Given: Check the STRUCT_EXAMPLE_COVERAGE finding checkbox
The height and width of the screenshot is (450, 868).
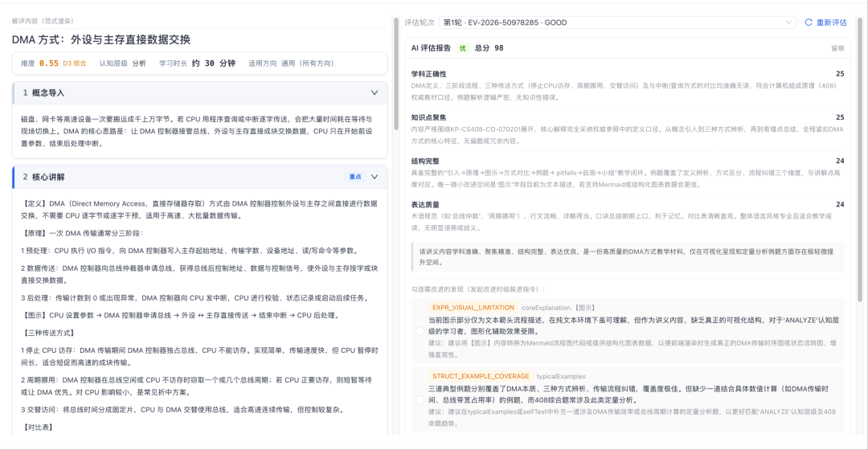Looking at the screenshot, I should click(420, 399).
